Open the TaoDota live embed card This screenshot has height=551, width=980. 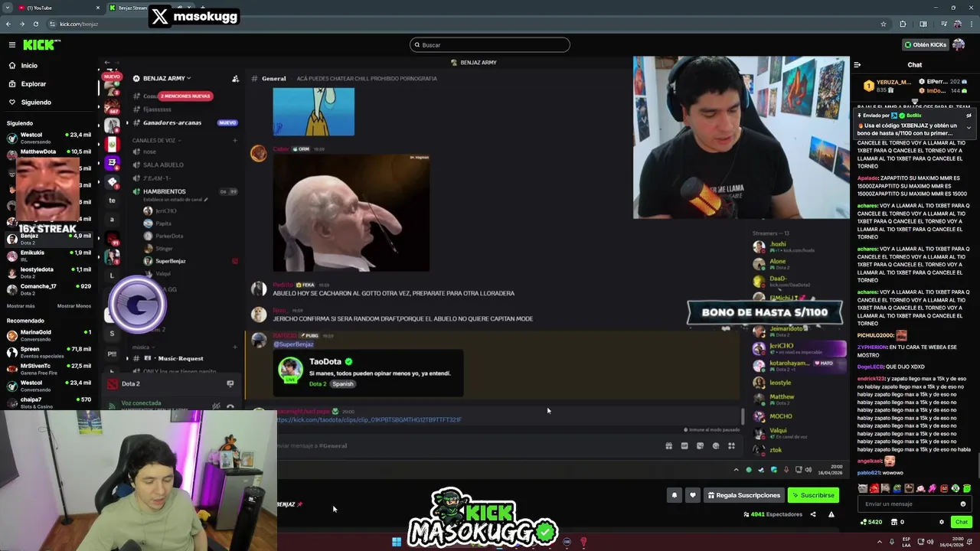368,373
